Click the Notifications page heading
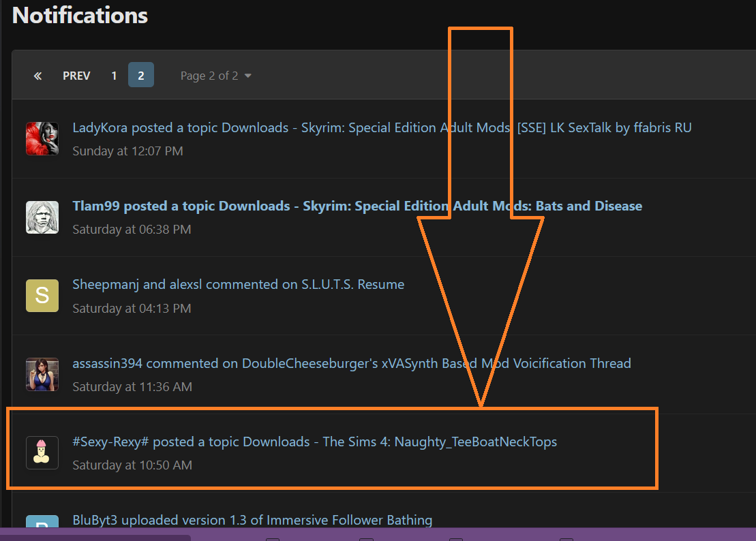This screenshot has height=541, width=756. click(x=80, y=16)
